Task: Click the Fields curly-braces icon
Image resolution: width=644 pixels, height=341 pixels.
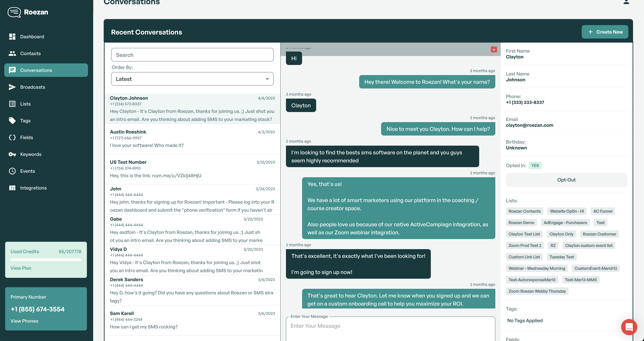Action: pyautogui.click(x=12, y=137)
